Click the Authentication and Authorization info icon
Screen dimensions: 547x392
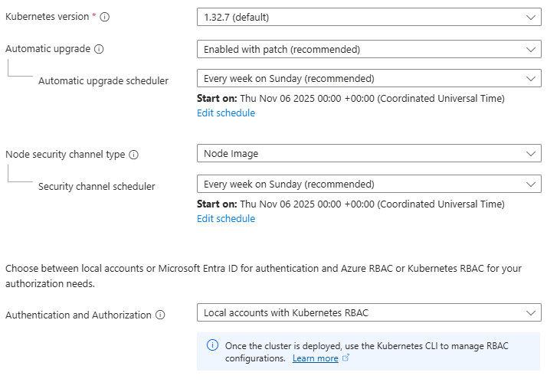(160, 315)
